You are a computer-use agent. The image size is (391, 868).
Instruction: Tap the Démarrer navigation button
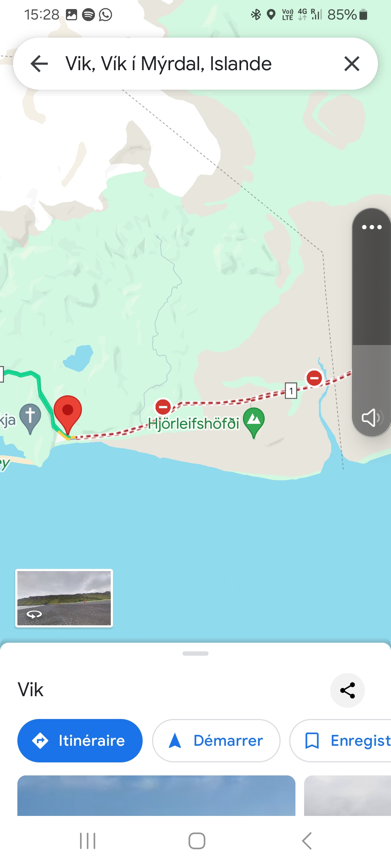click(216, 741)
